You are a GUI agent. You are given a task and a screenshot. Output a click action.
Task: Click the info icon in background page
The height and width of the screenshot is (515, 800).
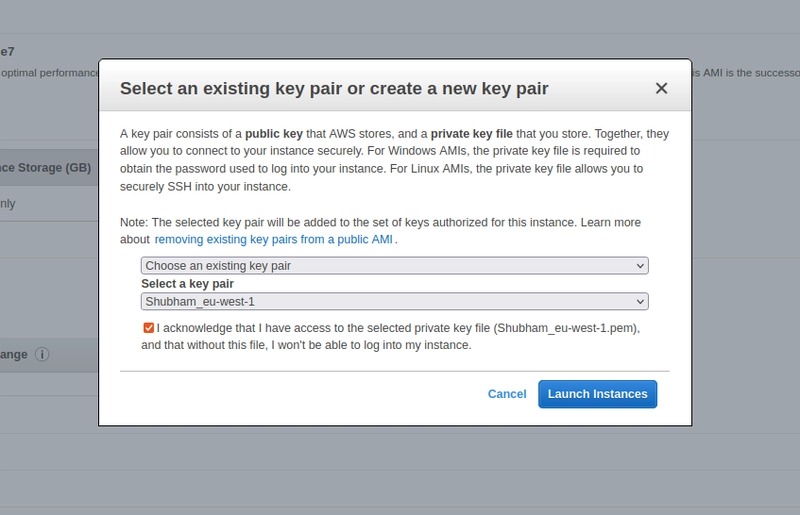[x=42, y=354]
